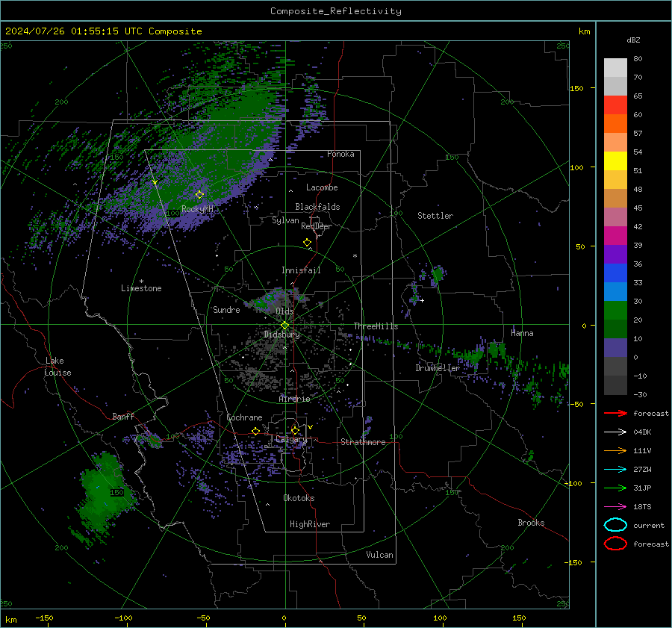The width and height of the screenshot is (672, 628).
Task: Click the Blackfalds city label
Action: tap(317, 207)
